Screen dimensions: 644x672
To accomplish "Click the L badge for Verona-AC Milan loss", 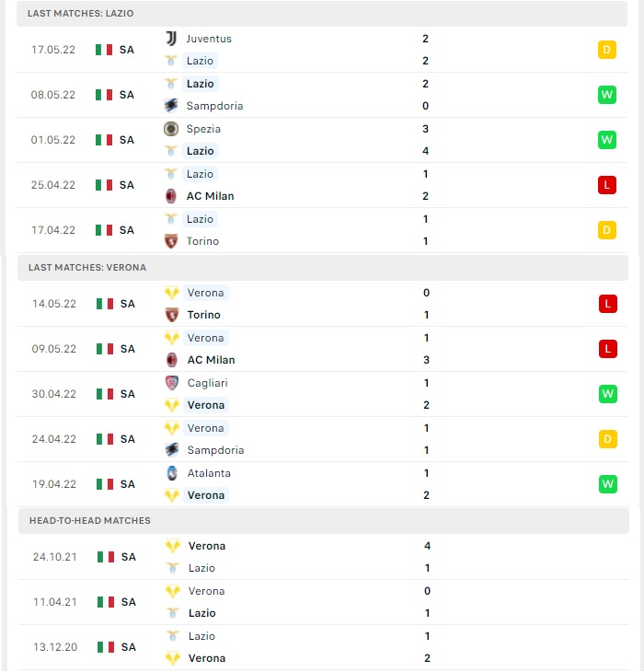I will 607,349.
